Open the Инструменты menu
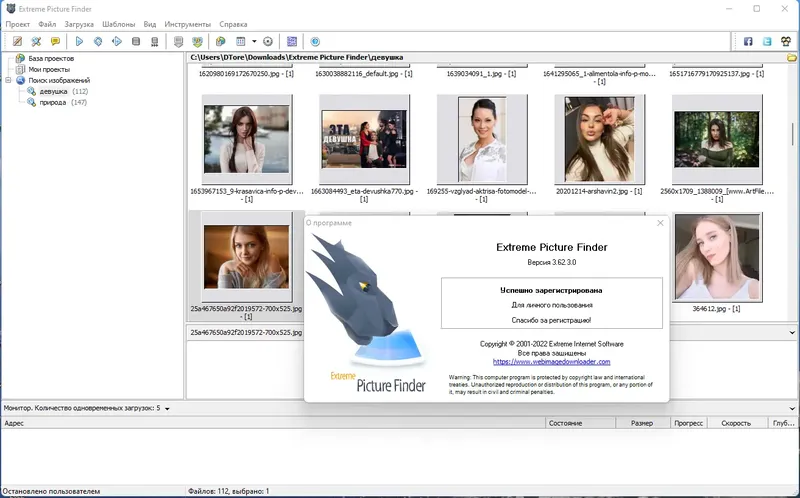Screen dimensions: 800x498 (x=187, y=24)
